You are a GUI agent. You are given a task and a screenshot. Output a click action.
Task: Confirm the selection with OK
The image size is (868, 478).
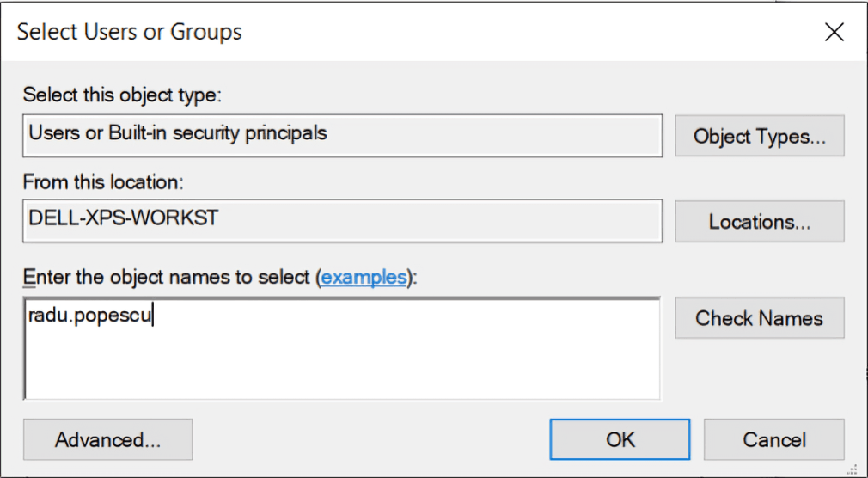(x=620, y=440)
